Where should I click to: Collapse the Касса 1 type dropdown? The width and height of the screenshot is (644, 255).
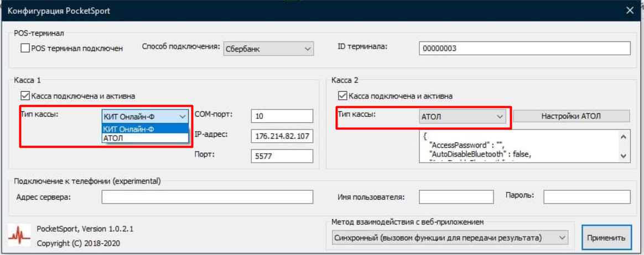pos(182,116)
